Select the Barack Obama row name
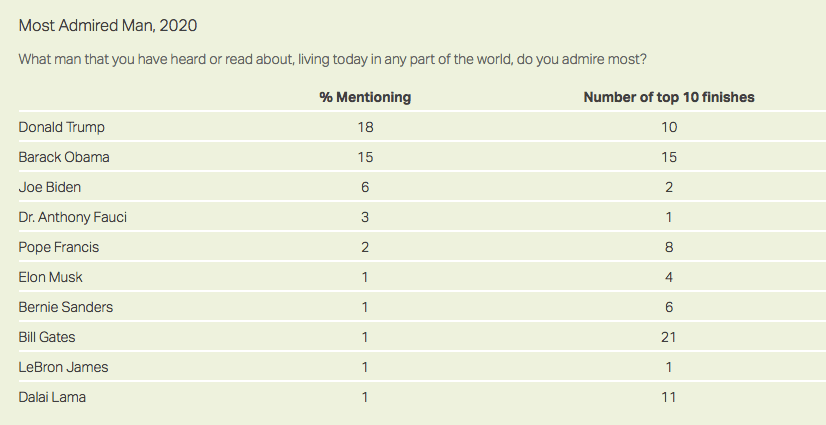The image size is (826, 425). 64,157
